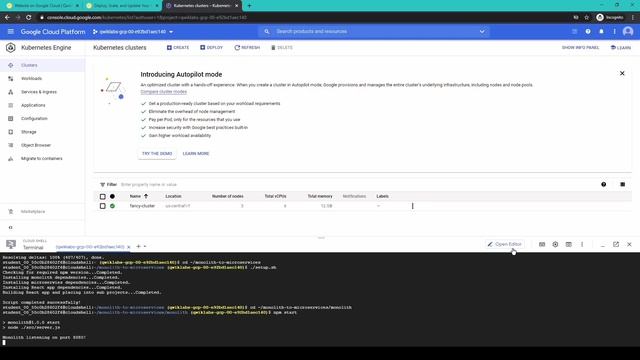Open the table help question icon

click(x=604, y=184)
